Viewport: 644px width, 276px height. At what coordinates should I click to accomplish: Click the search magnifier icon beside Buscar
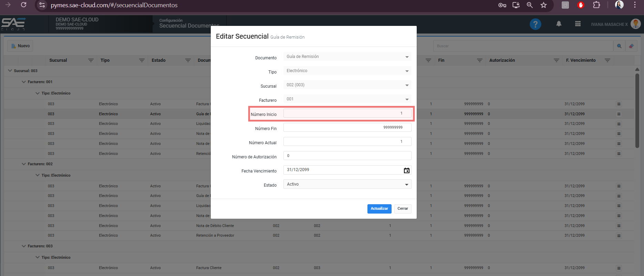coord(619,46)
